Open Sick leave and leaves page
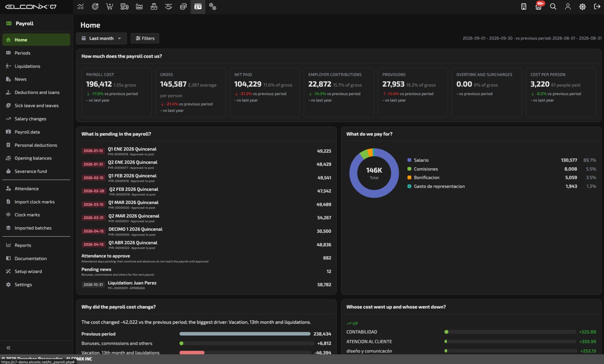The width and height of the screenshot is (604, 364). coord(36,106)
